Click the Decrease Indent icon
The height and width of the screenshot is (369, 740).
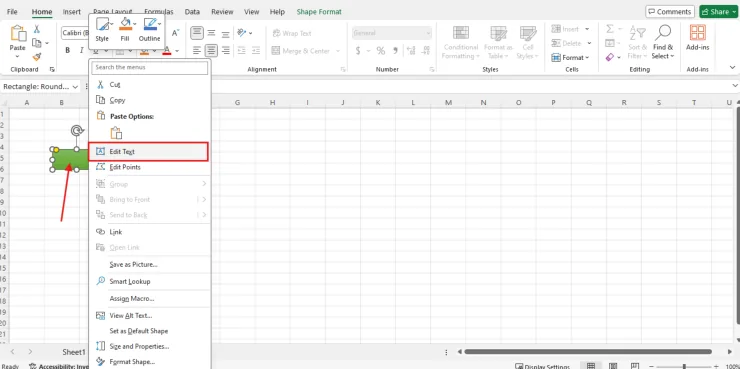[x=242, y=50]
